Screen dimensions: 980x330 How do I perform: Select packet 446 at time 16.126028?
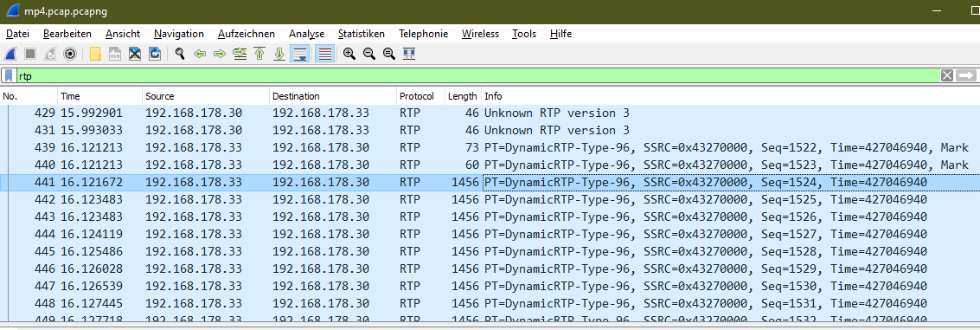[490, 269]
